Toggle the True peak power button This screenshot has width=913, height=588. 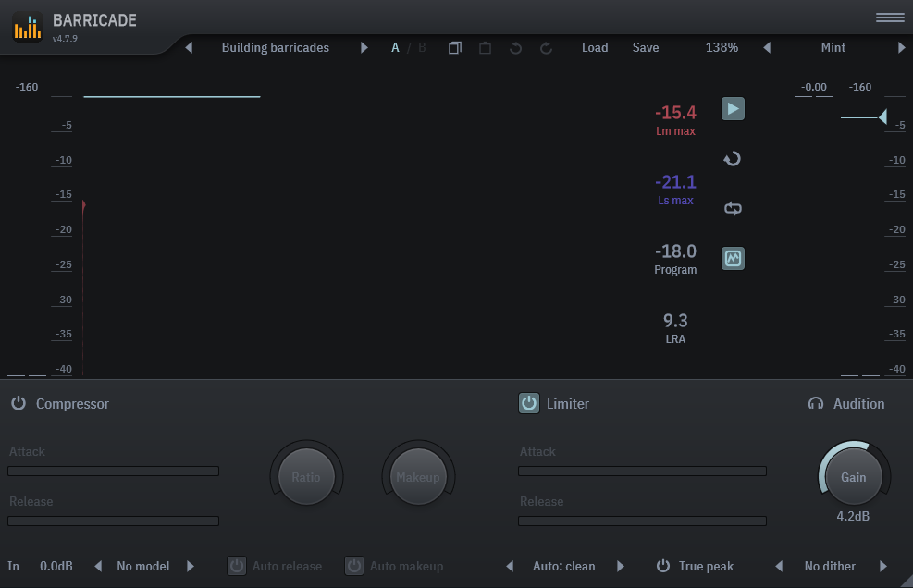[x=663, y=566]
